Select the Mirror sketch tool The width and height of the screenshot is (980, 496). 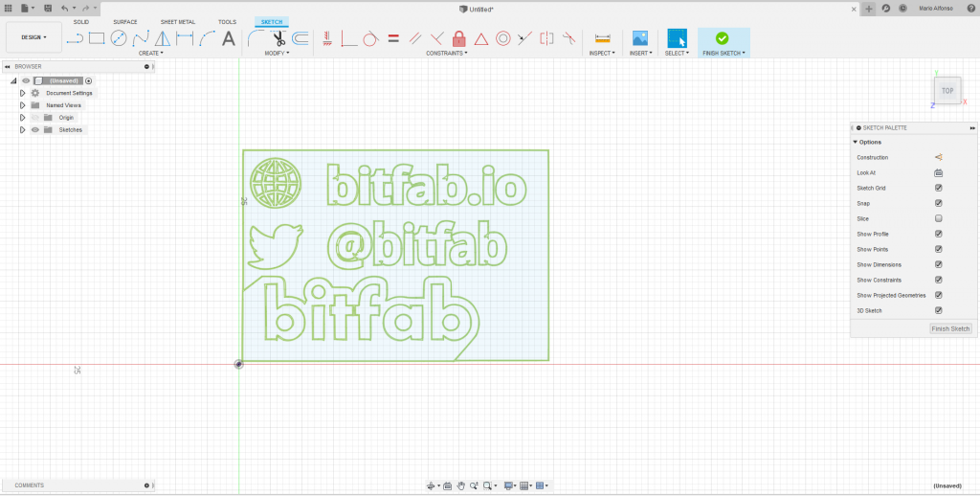coord(163,38)
